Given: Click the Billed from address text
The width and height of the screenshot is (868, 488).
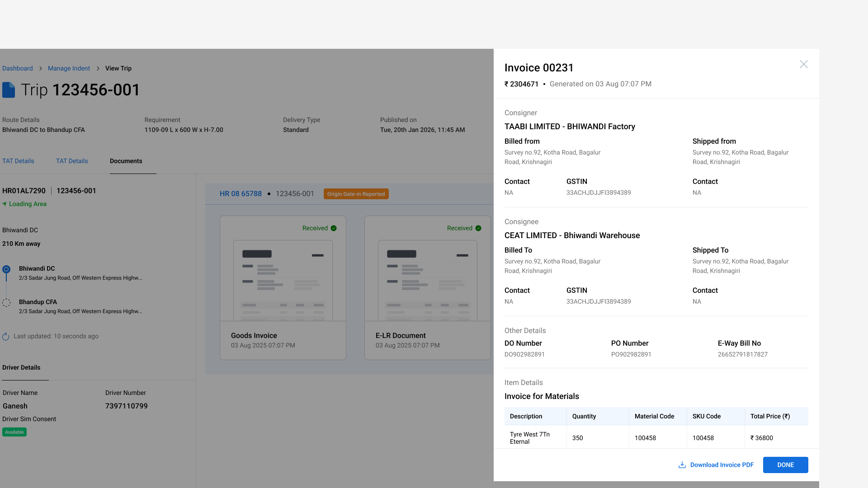Looking at the screenshot, I should pos(552,157).
